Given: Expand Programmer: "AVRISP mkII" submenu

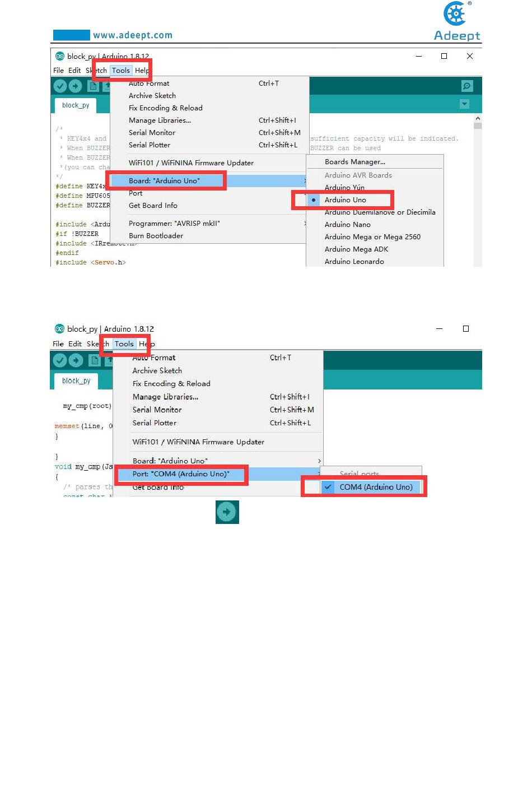Looking at the screenshot, I should click(209, 223).
